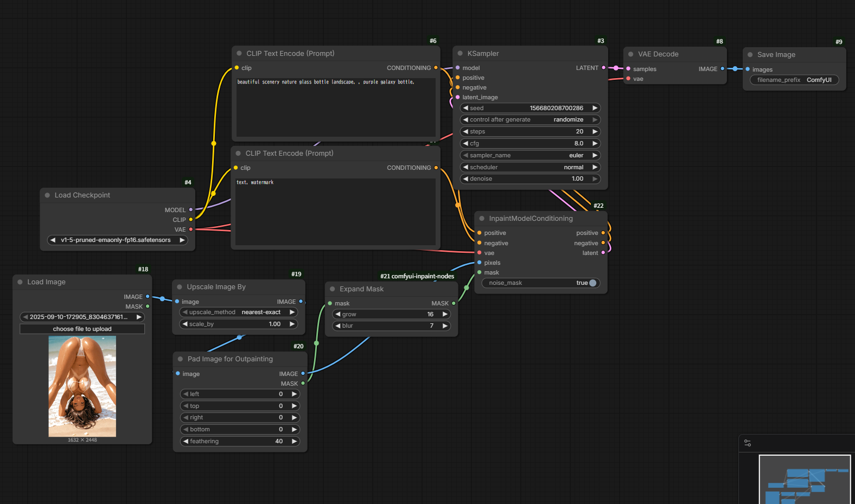Collapse the Expand Mask node dot
Screen dimensions: 855x504
(x=333, y=289)
